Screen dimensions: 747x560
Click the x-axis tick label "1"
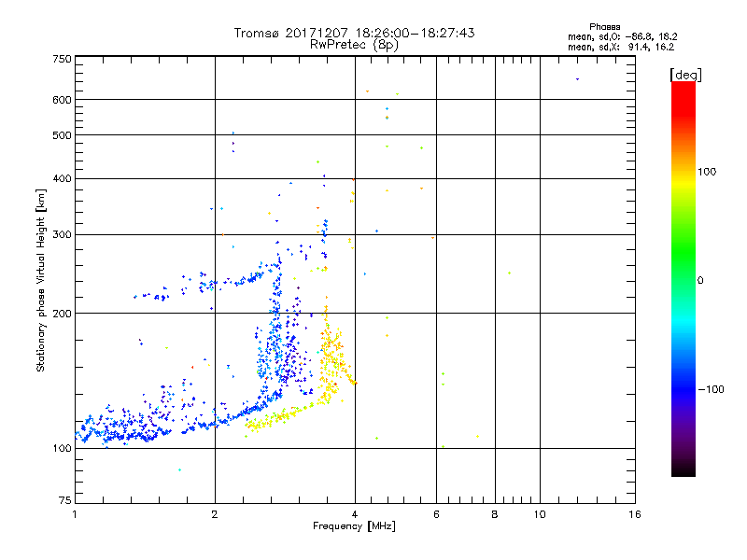click(x=75, y=514)
